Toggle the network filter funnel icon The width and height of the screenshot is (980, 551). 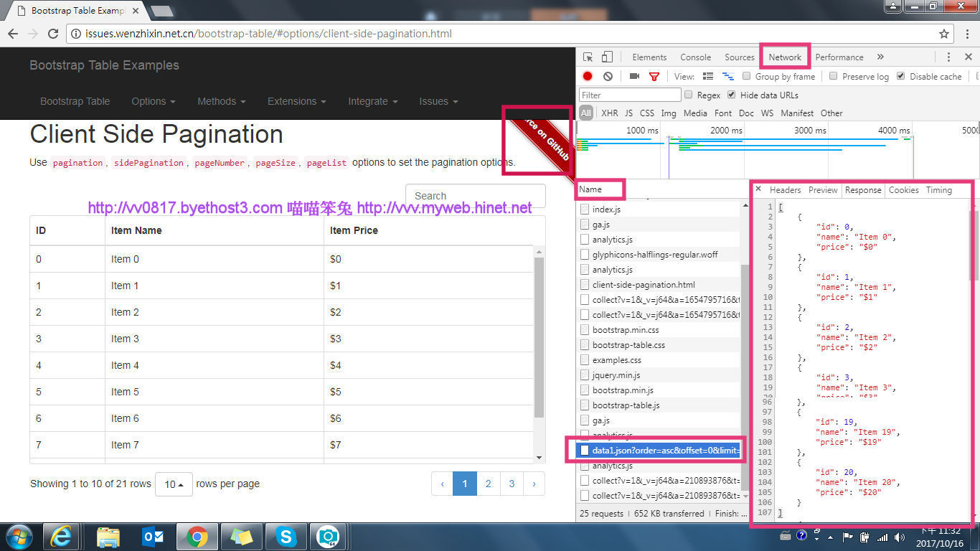654,76
